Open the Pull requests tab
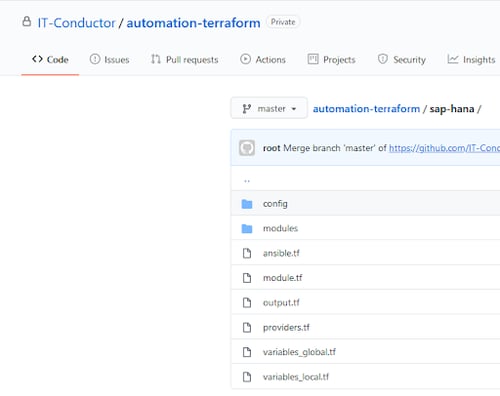 [x=184, y=59]
